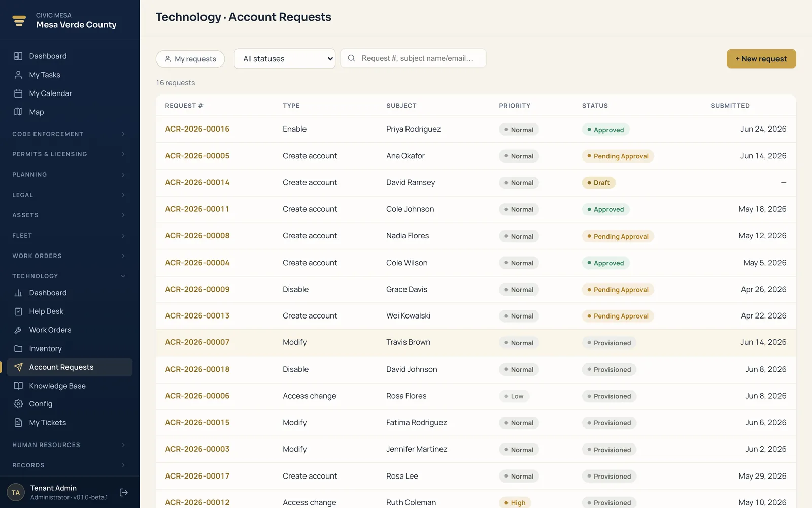The image size is (812, 508).
Task: Expand the Assets section
Action: 70,215
